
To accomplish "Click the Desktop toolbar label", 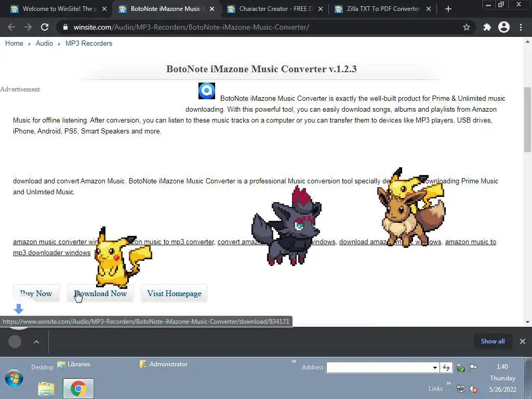I will (42, 367).
